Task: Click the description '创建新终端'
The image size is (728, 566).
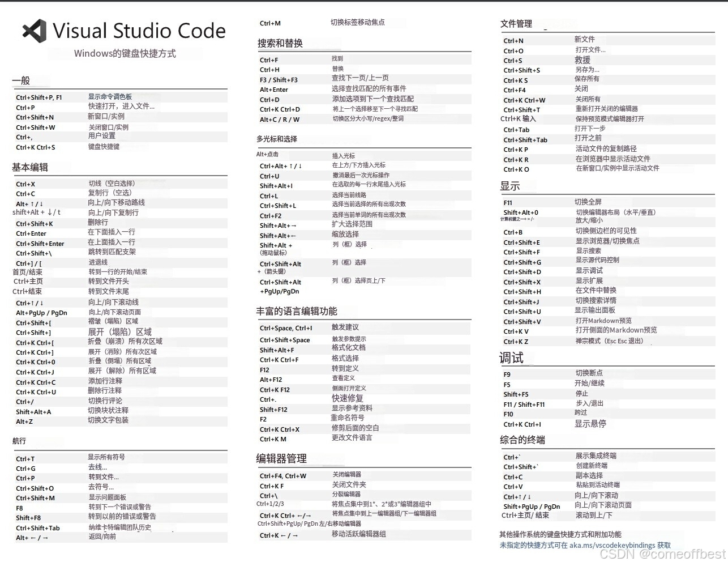Action: click(592, 465)
